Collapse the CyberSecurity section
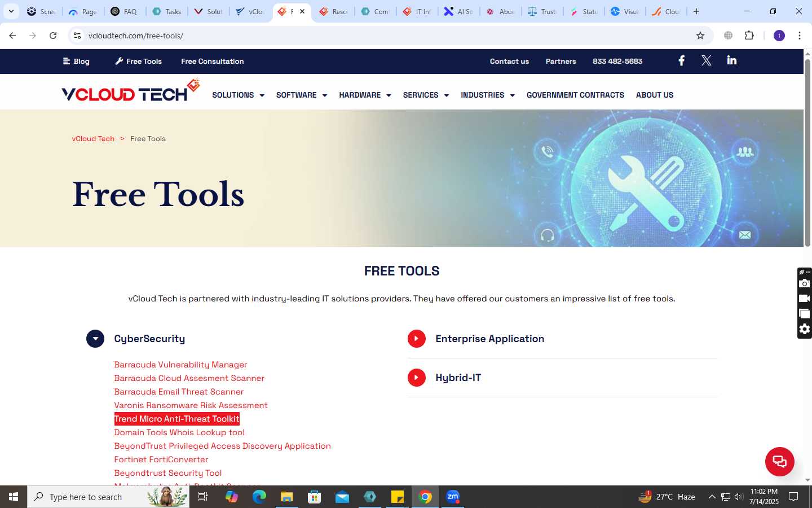Viewport: 812px width, 508px height. click(x=95, y=339)
